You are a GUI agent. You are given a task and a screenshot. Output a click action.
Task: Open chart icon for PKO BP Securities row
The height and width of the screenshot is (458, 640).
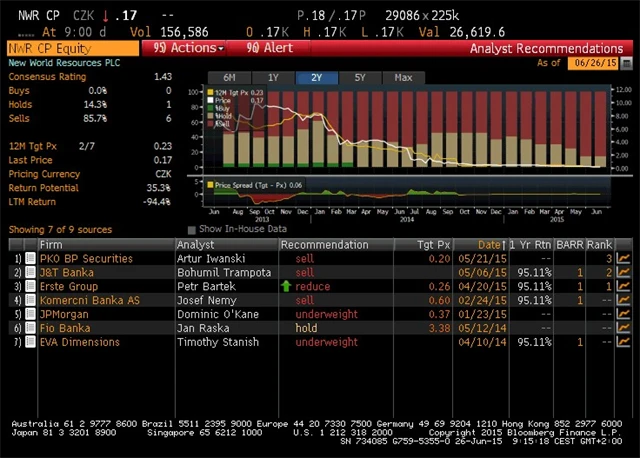(624, 258)
